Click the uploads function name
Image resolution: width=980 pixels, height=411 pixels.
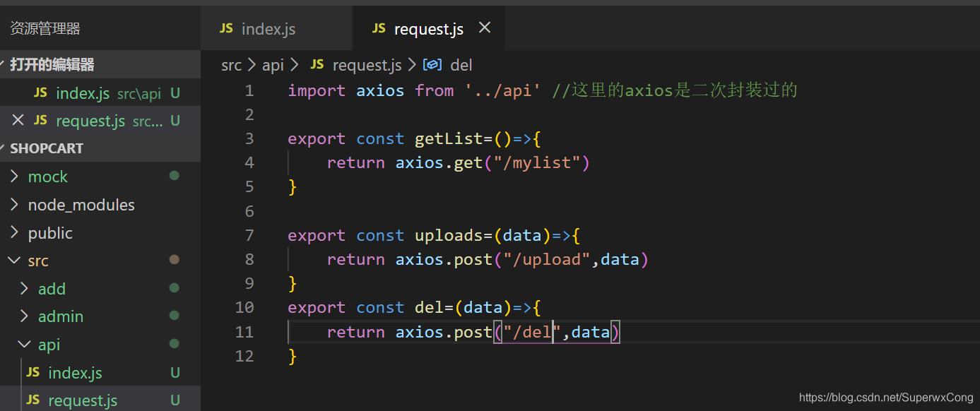(x=449, y=235)
